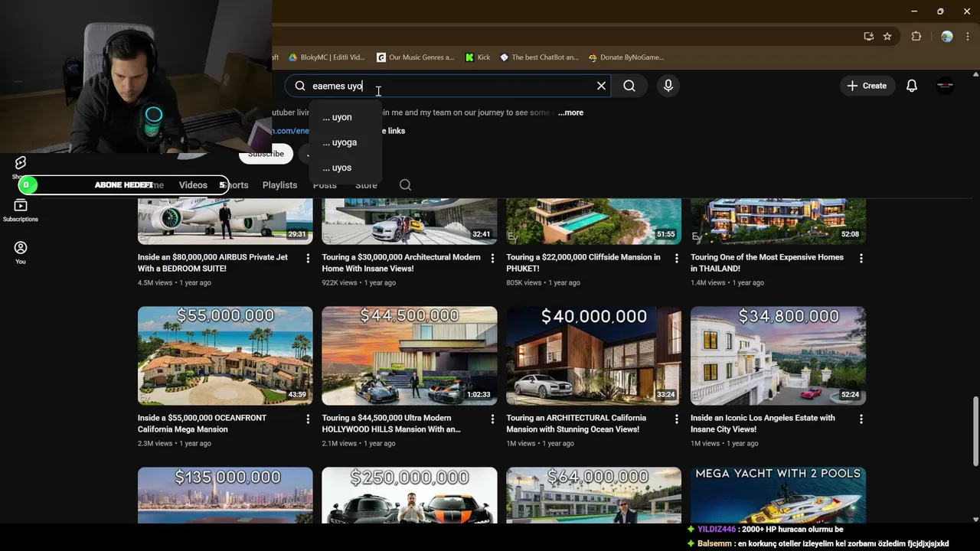Open the browser extensions puzzle icon
Viewport: 980px width, 551px height.
[x=916, y=36]
